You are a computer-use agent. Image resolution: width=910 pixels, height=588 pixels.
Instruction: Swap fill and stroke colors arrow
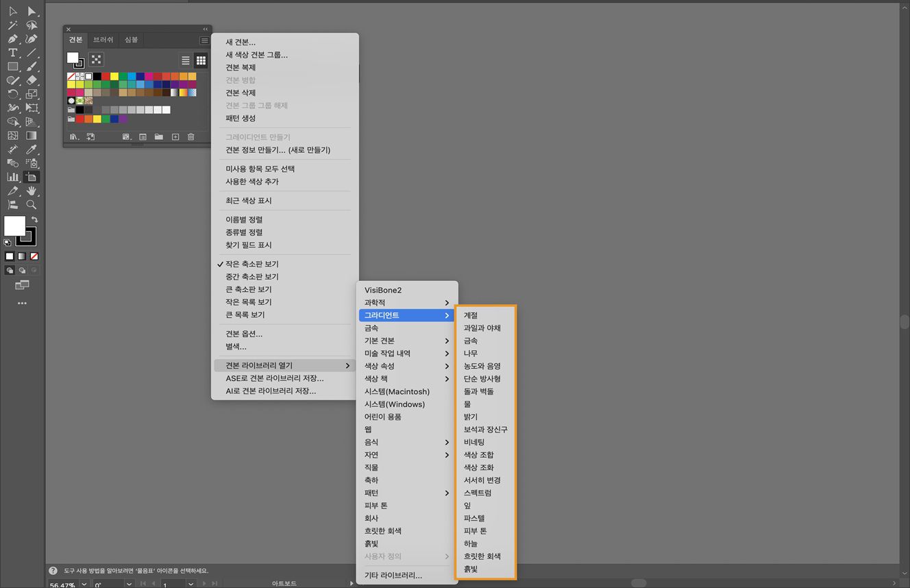(x=34, y=220)
